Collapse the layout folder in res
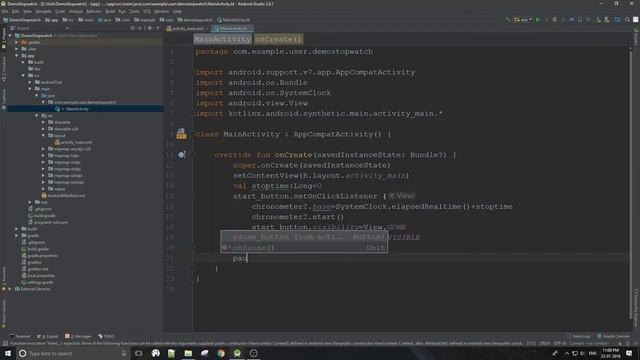 coord(43,136)
